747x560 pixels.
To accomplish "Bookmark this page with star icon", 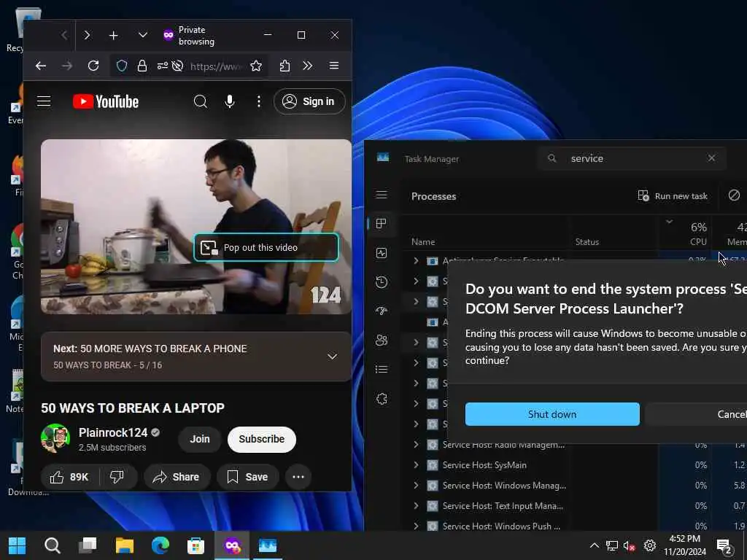I will [x=256, y=66].
